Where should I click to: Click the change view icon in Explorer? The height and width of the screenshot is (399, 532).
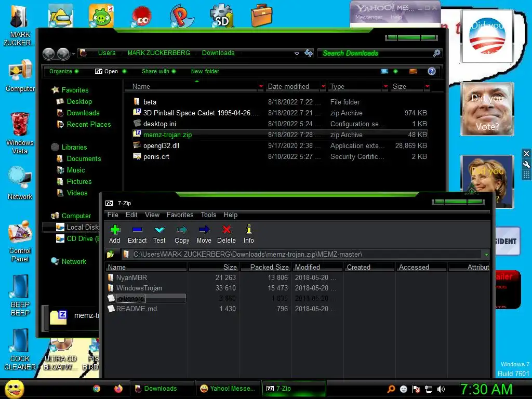tap(384, 71)
